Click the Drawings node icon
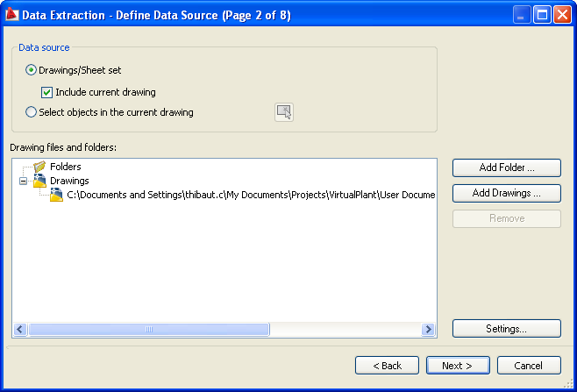Viewport: 577px width, 392px height. (39, 181)
